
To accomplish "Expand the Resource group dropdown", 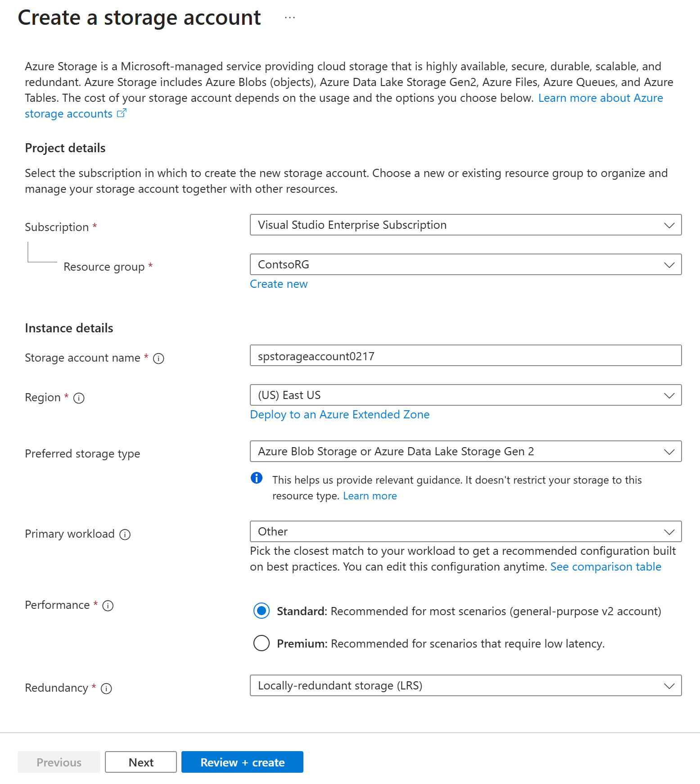I will [x=465, y=265].
